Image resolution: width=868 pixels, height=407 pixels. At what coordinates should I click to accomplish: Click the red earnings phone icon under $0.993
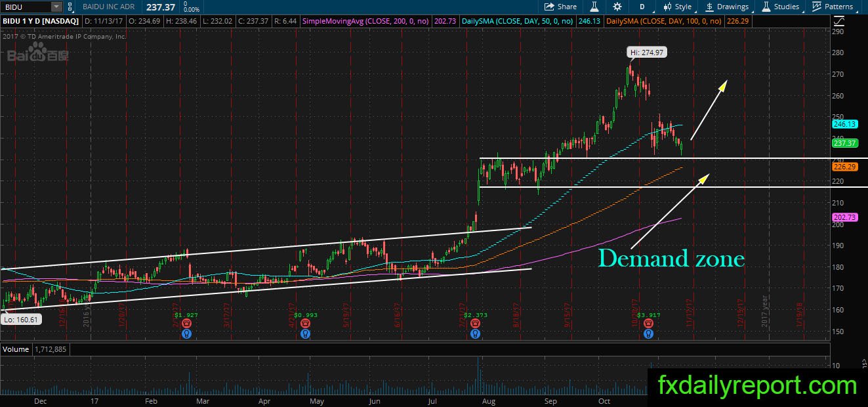(x=306, y=324)
